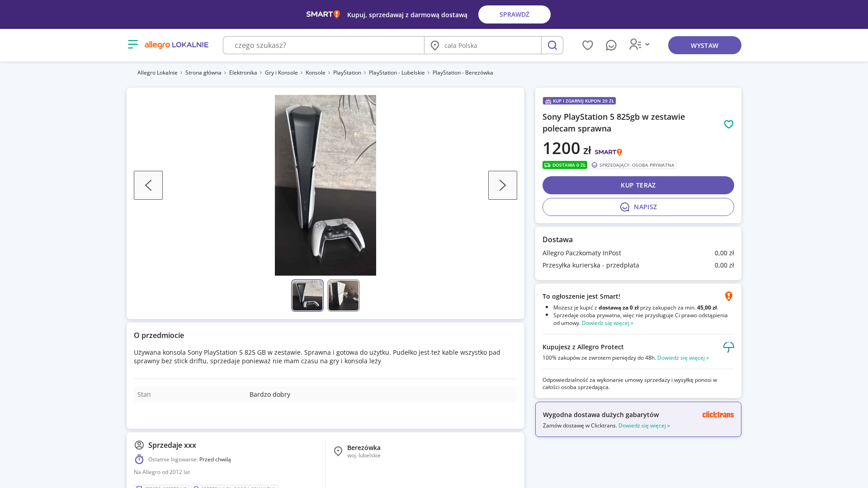
Task: Click the Smart logo in top banner
Action: pyautogui.click(x=323, y=14)
